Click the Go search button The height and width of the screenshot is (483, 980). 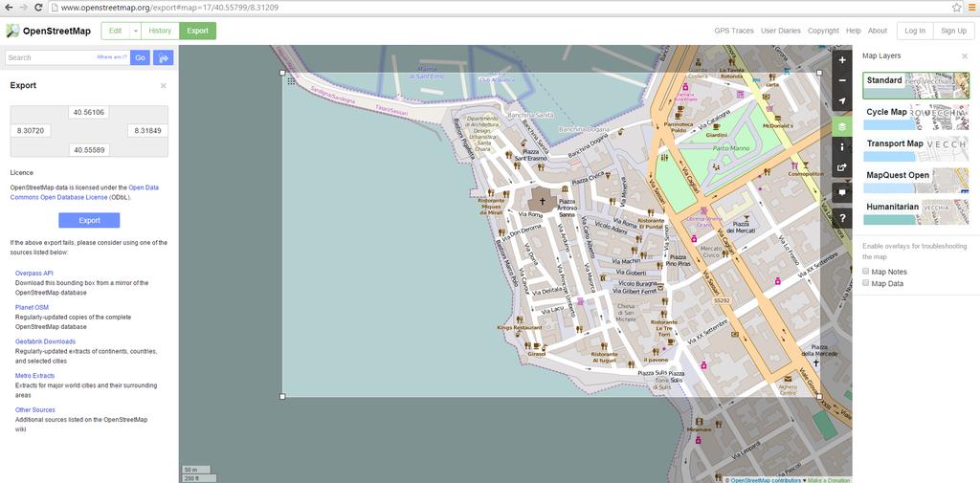[x=140, y=57]
